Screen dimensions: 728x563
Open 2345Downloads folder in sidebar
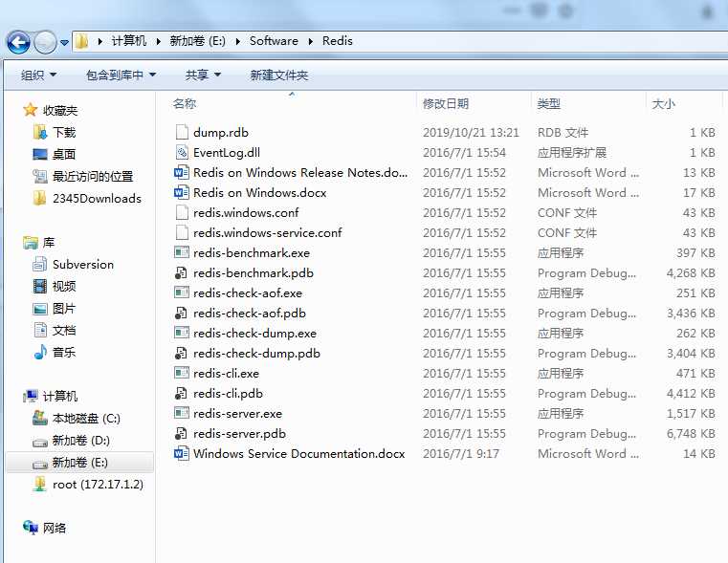click(97, 199)
